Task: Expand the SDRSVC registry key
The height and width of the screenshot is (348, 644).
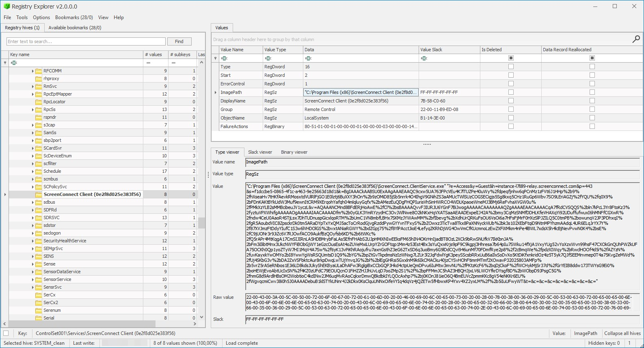Action: (33, 217)
